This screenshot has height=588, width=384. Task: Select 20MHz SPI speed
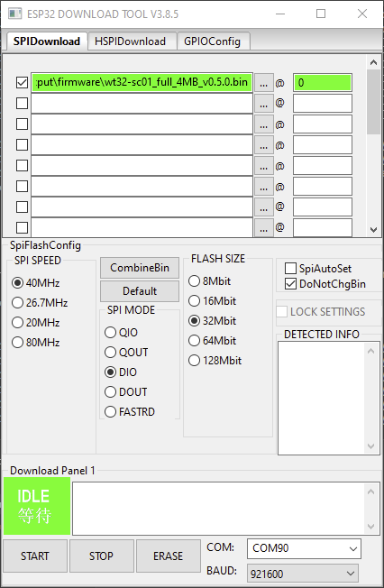point(36,323)
